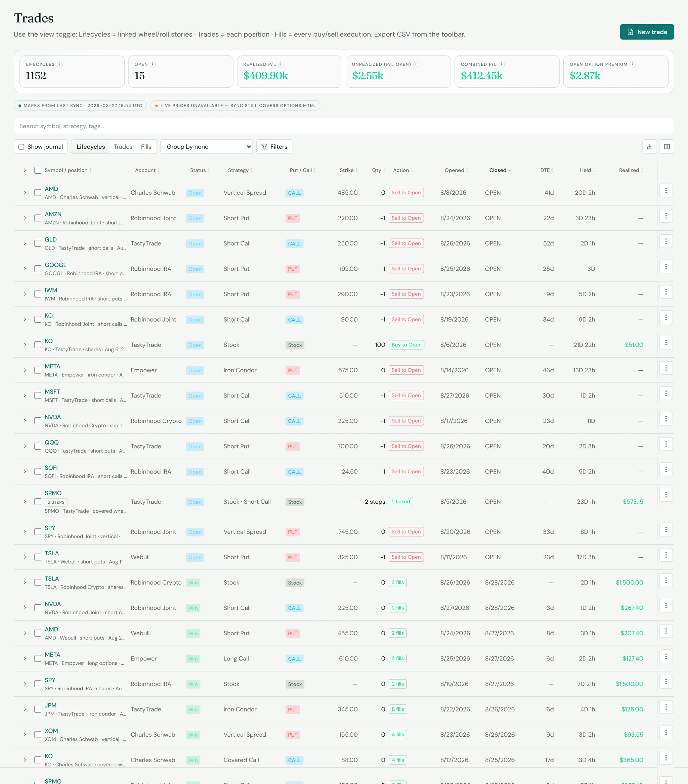Expand the NVDA Robinhood Crypto row
This screenshot has height=784, width=688.
(25, 421)
